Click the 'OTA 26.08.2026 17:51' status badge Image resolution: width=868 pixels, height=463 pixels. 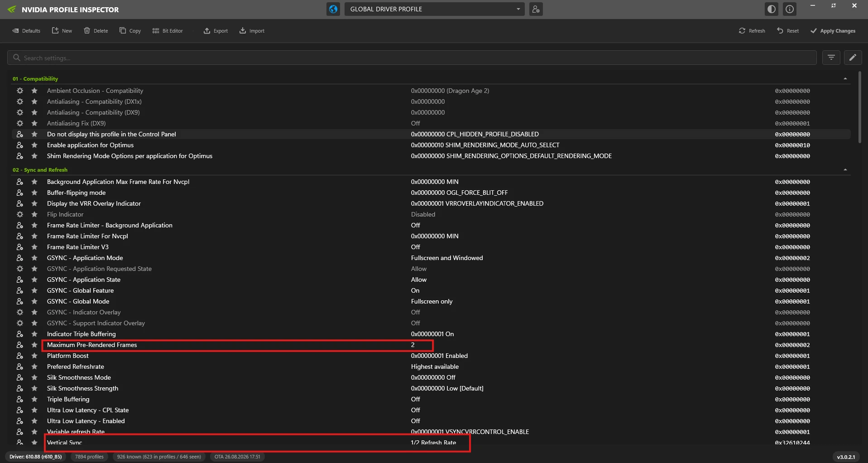[x=237, y=457]
